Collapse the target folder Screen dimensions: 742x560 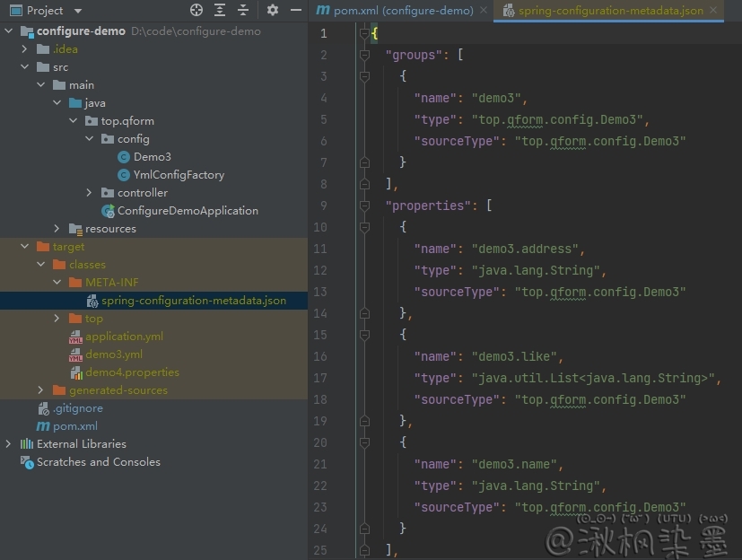tap(25, 247)
